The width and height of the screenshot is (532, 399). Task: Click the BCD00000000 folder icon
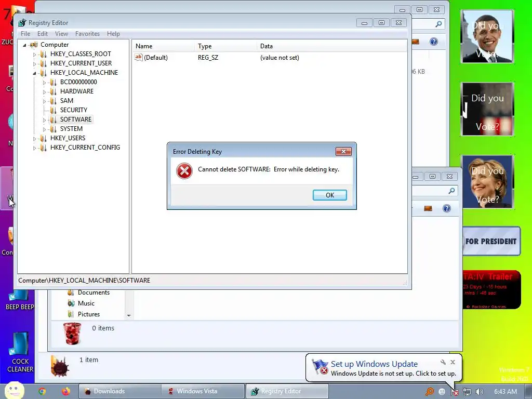coord(53,82)
